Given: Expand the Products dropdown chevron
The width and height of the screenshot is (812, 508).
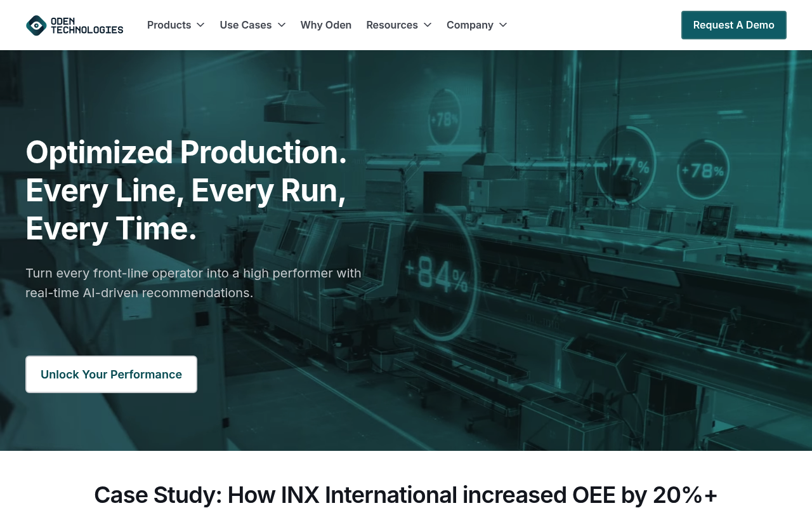Looking at the screenshot, I should (200, 25).
